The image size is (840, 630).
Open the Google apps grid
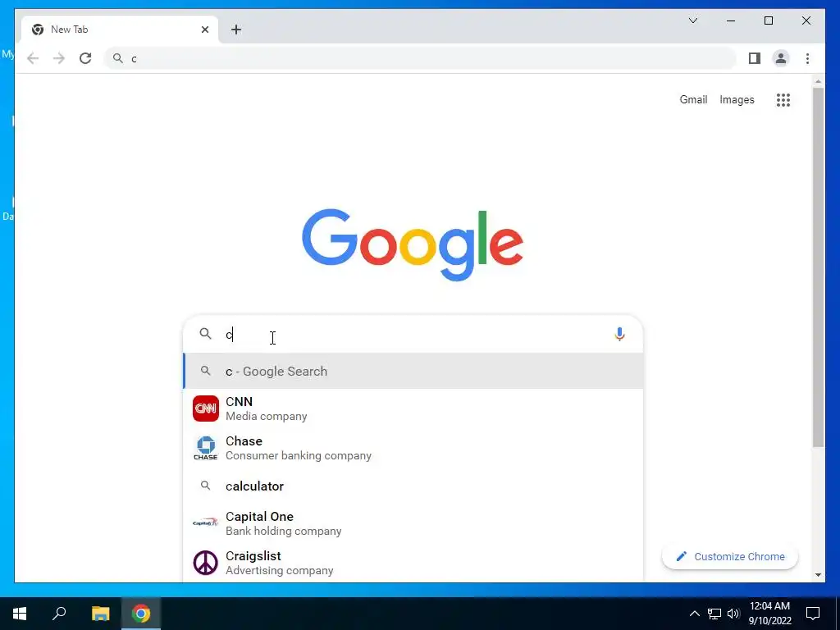(x=783, y=99)
